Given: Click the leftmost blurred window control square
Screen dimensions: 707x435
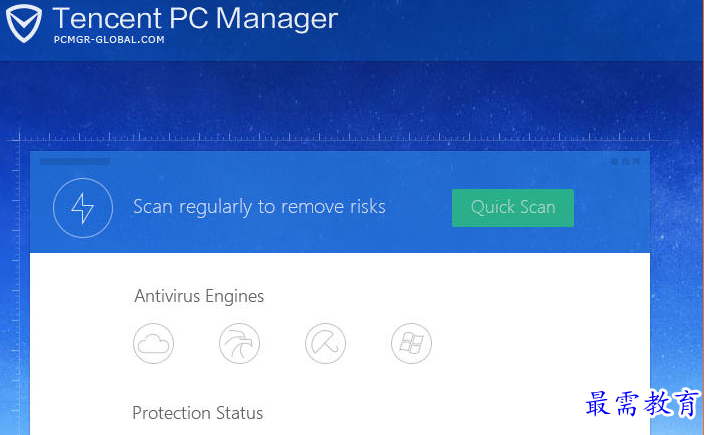Looking at the screenshot, I should [x=615, y=161].
